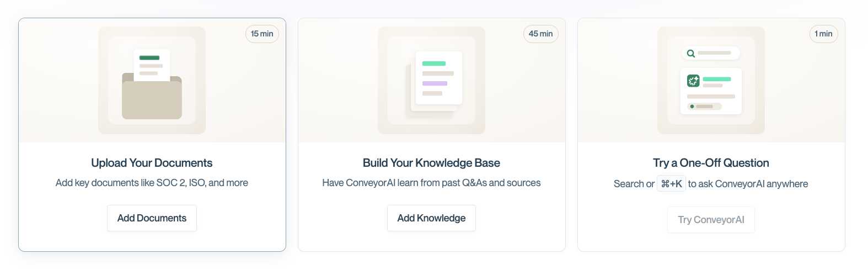This screenshot has width=868, height=275.
Task: Click the 45 min time badge
Action: pyautogui.click(x=540, y=34)
